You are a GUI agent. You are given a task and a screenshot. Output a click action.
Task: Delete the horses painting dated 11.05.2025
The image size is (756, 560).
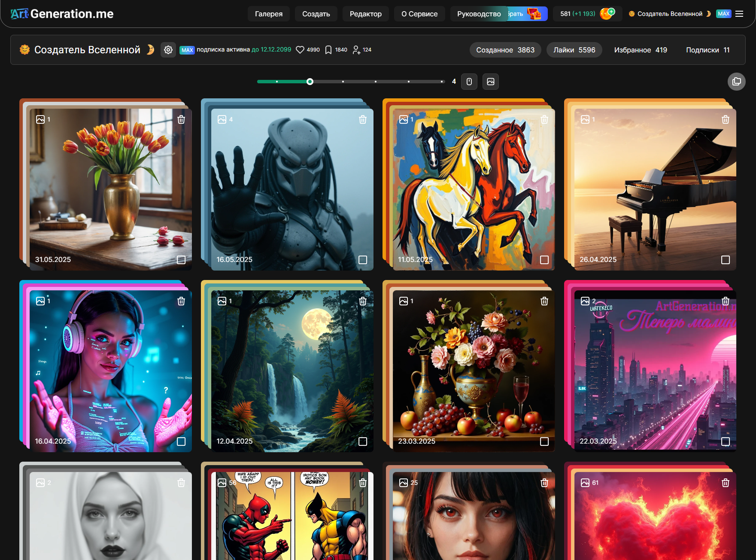coord(544,119)
